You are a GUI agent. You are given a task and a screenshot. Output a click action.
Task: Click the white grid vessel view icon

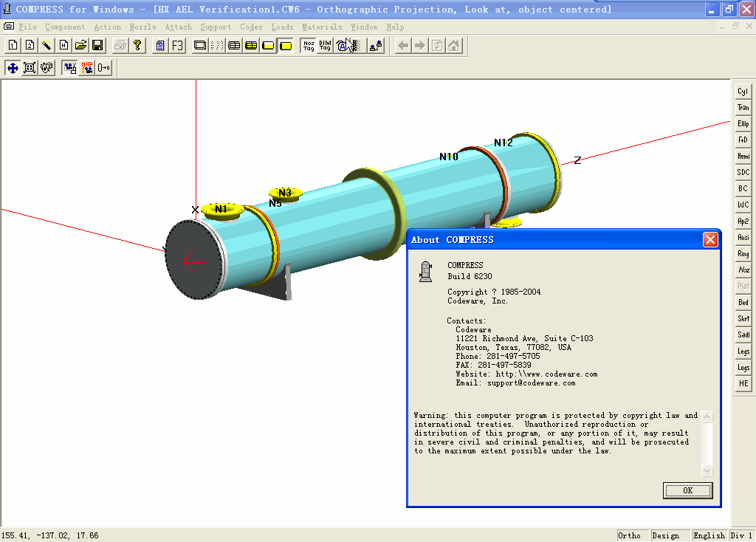click(x=234, y=45)
